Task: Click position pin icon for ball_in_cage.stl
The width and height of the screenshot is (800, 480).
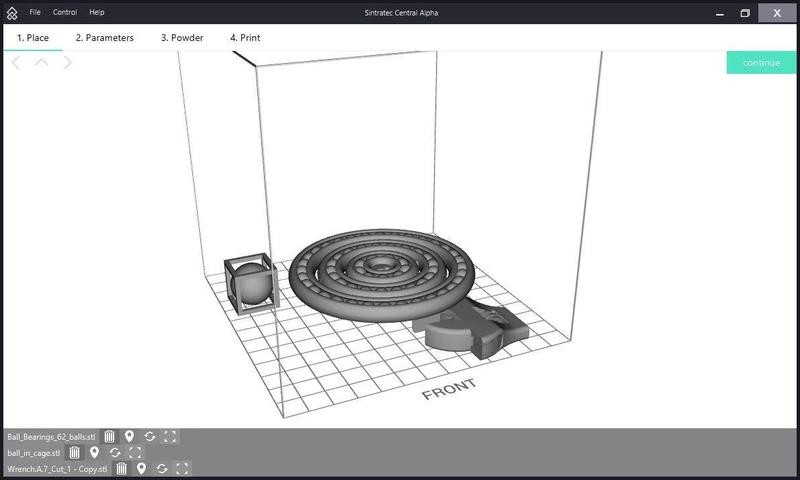Action: (95, 453)
